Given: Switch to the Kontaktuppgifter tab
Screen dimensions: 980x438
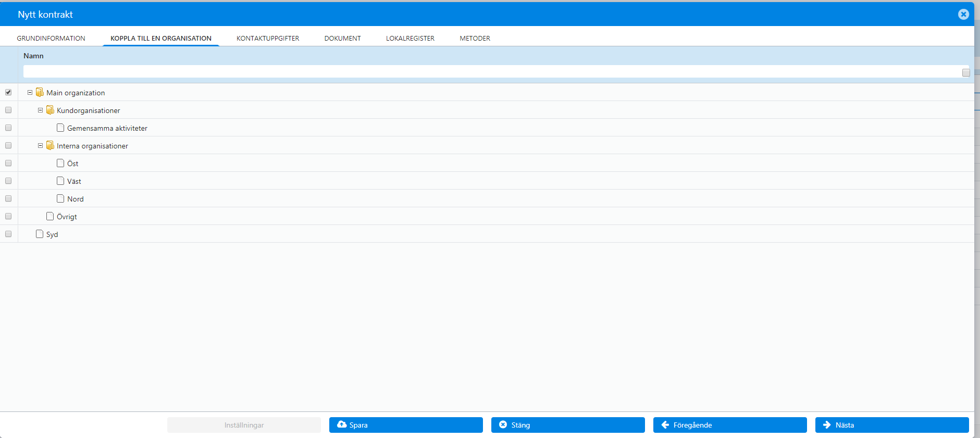Looking at the screenshot, I should coord(268,38).
